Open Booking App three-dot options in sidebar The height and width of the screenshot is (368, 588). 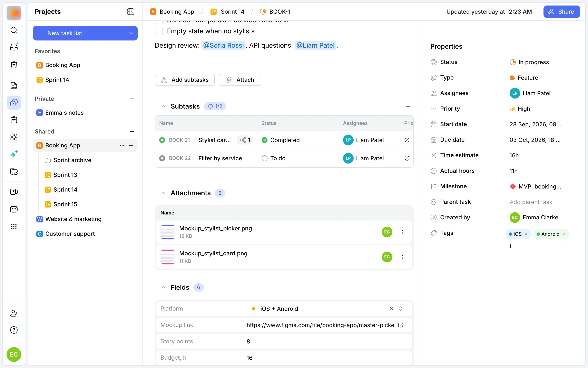(x=122, y=146)
